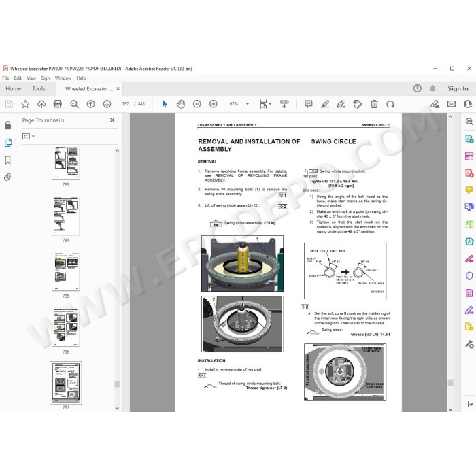Click the zoom percentage field showing 67%
The width and height of the screenshot is (476, 476).
(234, 104)
